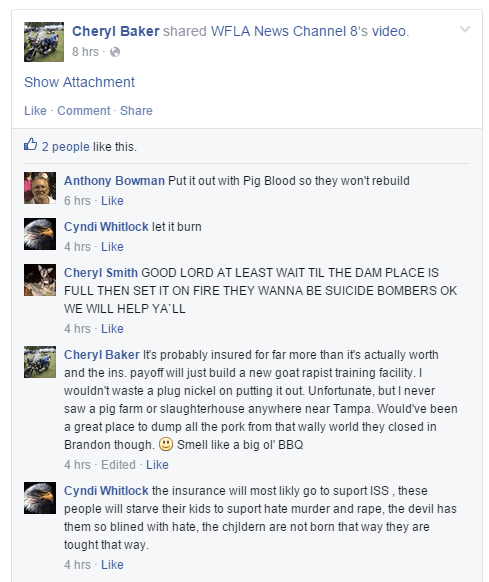The width and height of the screenshot is (489, 582).
Task: Click the public globe privacy icon
Action: click(115, 52)
